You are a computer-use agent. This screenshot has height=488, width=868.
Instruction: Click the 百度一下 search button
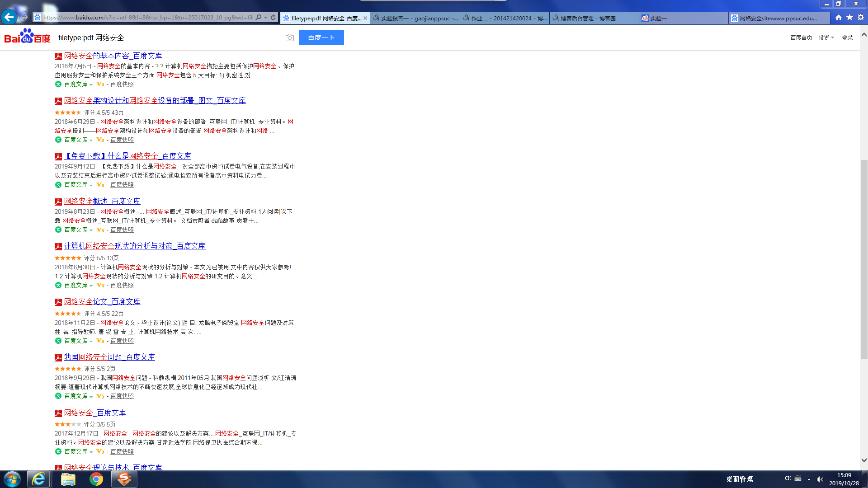click(321, 38)
